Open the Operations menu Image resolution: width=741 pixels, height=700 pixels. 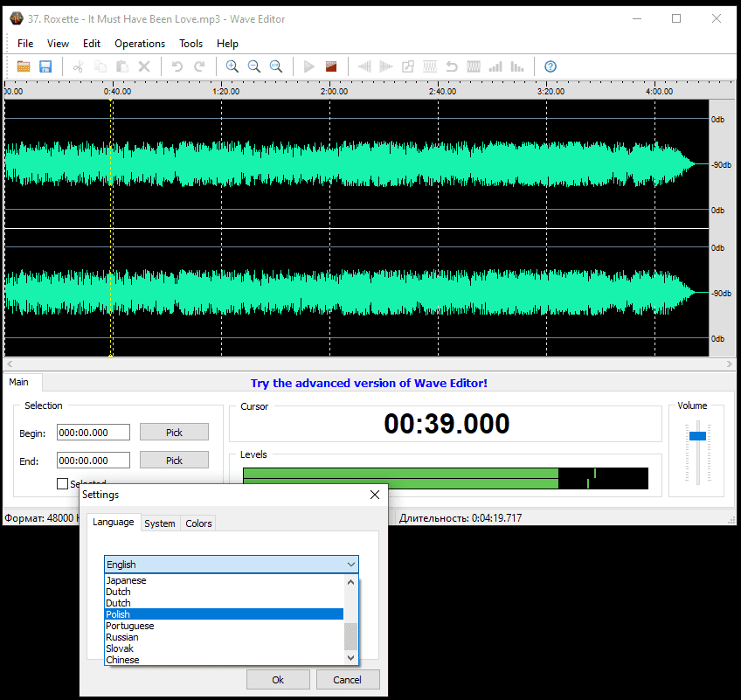coord(140,44)
